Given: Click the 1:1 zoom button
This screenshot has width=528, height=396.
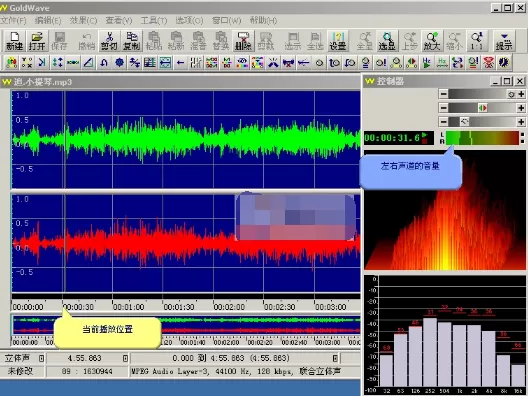Looking at the screenshot, I should pyautogui.click(x=477, y=41).
